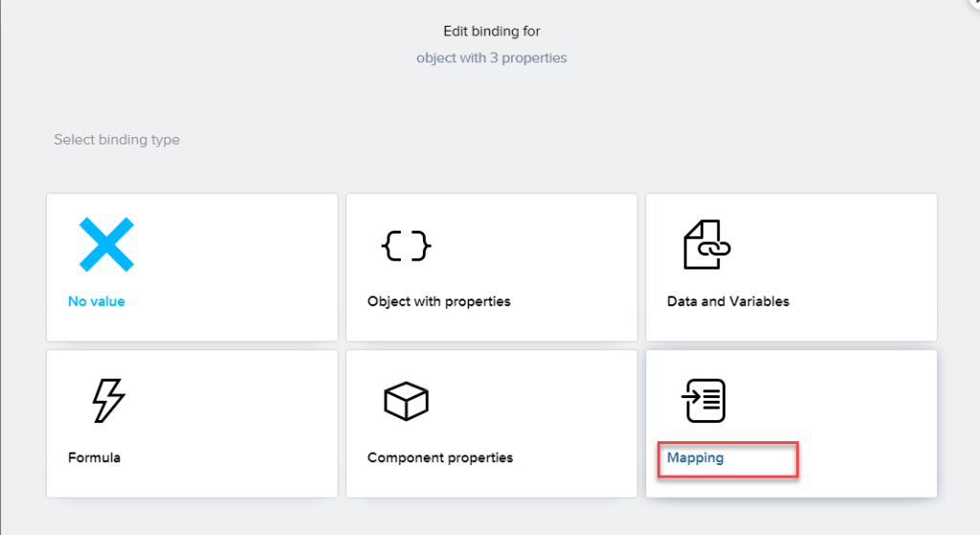
Task: Select the highlighted Mapping label
Action: [696, 457]
